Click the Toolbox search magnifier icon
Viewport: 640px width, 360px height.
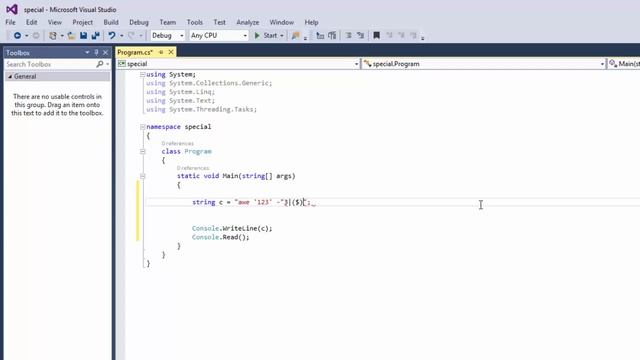click(x=99, y=64)
